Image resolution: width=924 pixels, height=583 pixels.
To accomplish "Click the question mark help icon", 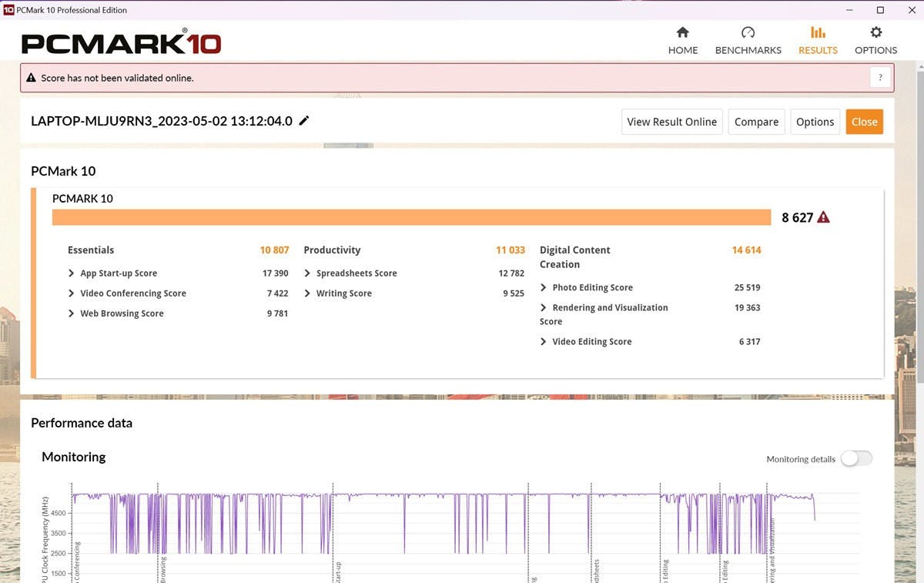I will [880, 78].
